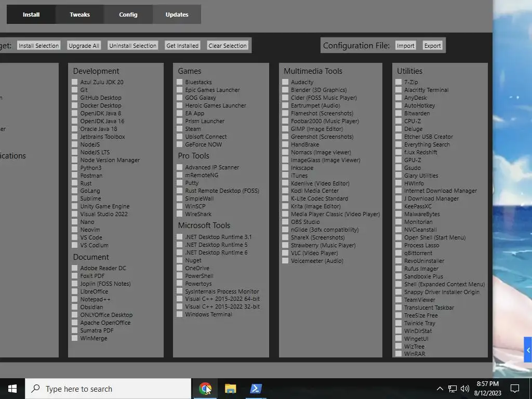The image size is (532, 399).
Task: Open the Windows Start menu
Action: (x=12, y=389)
